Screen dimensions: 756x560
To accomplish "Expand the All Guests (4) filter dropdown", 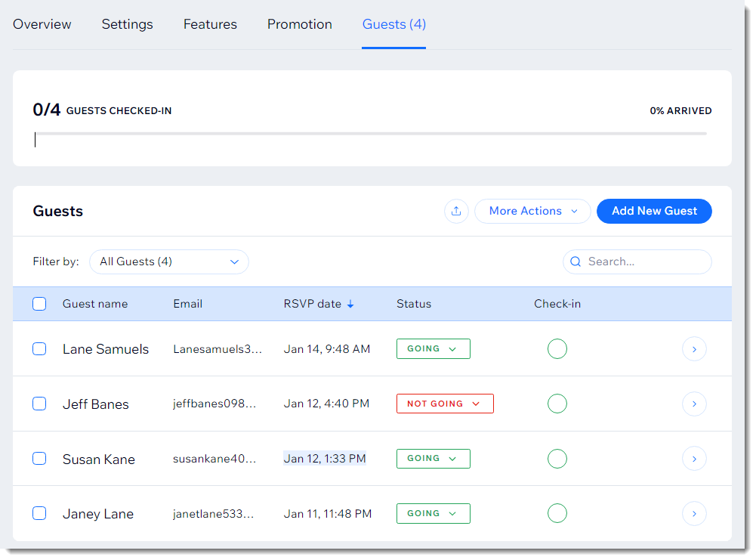I will coord(168,262).
